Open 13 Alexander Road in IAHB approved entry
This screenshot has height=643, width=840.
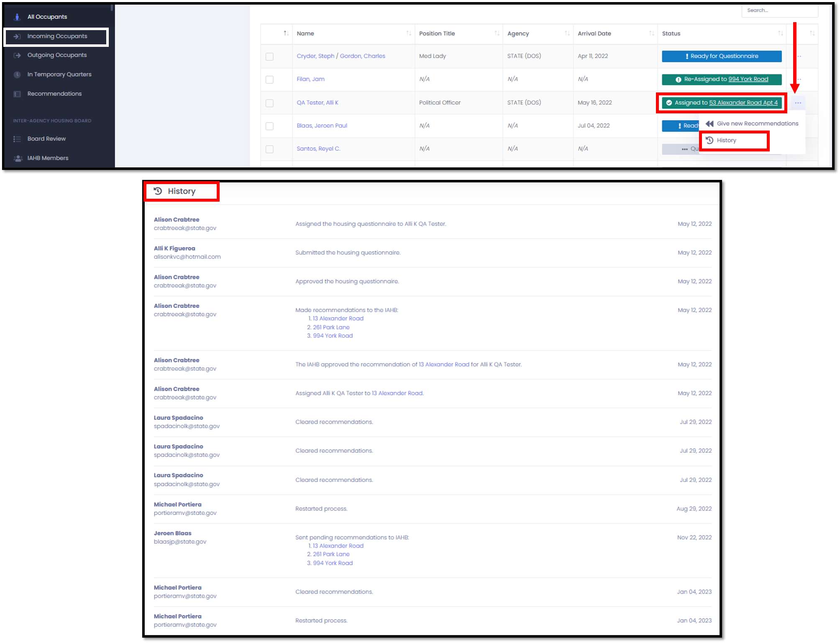point(444,365)
